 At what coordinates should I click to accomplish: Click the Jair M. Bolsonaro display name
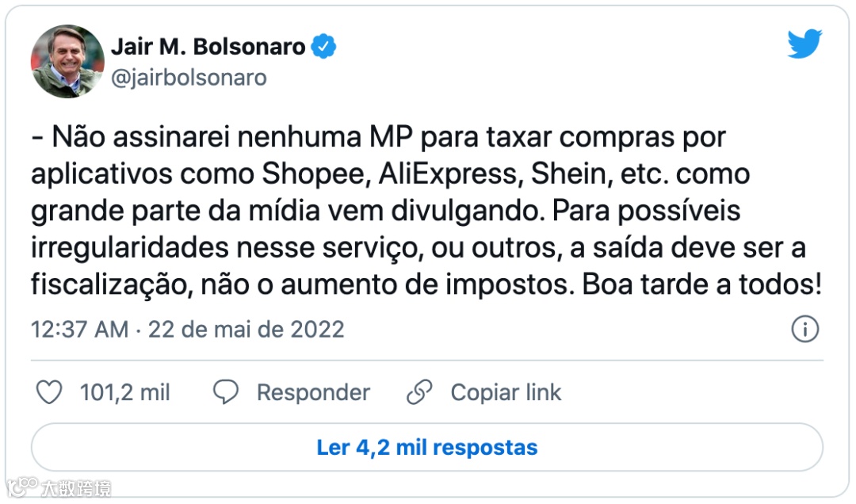coord(208,47)
